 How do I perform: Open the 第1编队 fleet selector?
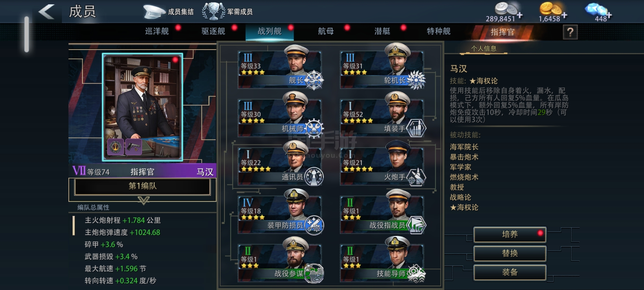(142, 186)
